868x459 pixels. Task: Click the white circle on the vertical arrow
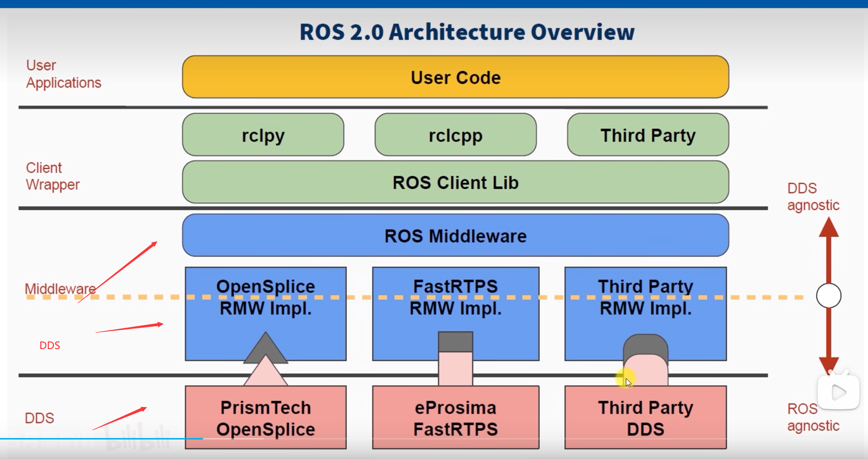point(829,295)
